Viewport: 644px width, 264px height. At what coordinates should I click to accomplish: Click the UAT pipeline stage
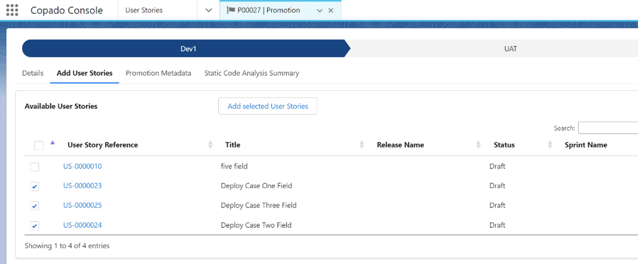tap(510, 49)
